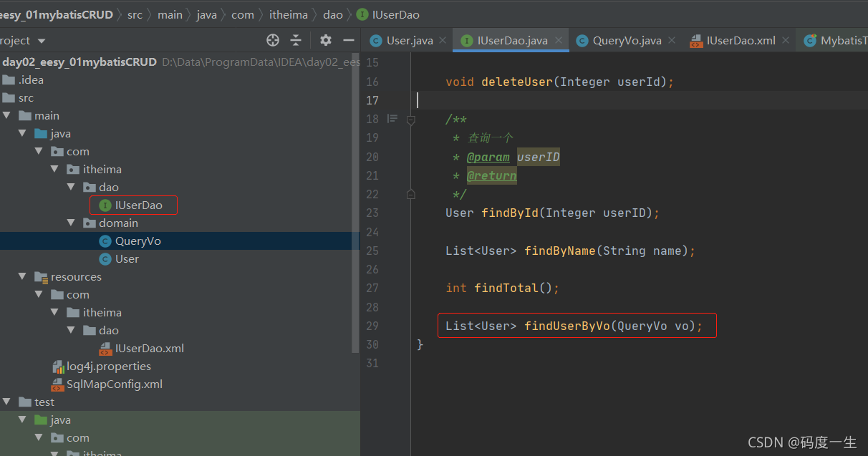Click the locate/select opened file target icon
The image size is (868, 456).
tap(273, 40)
